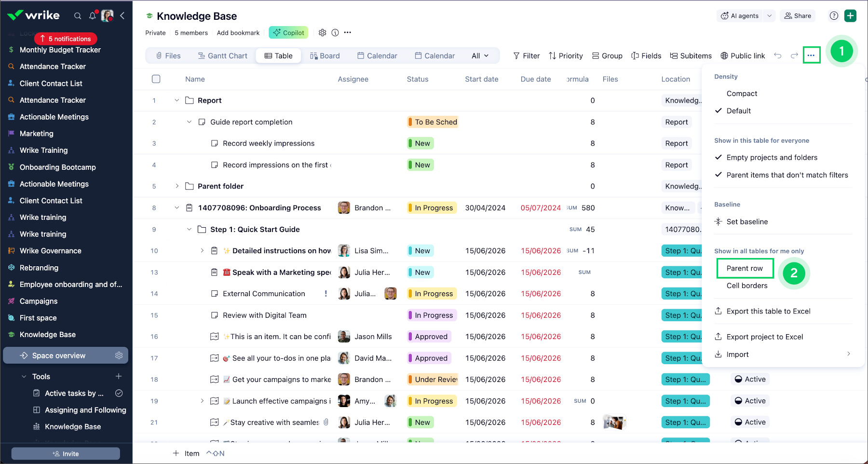Image resolution: width=868 pixels, height=464 pixels.
Task: Open AI agents dropdown arrow
Action: [770, 16]
